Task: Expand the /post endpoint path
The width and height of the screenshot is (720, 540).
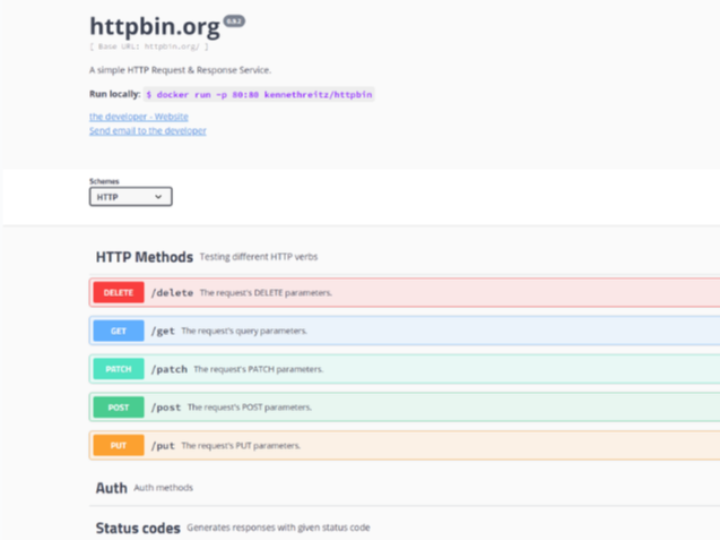Action: tap(166, 407)
